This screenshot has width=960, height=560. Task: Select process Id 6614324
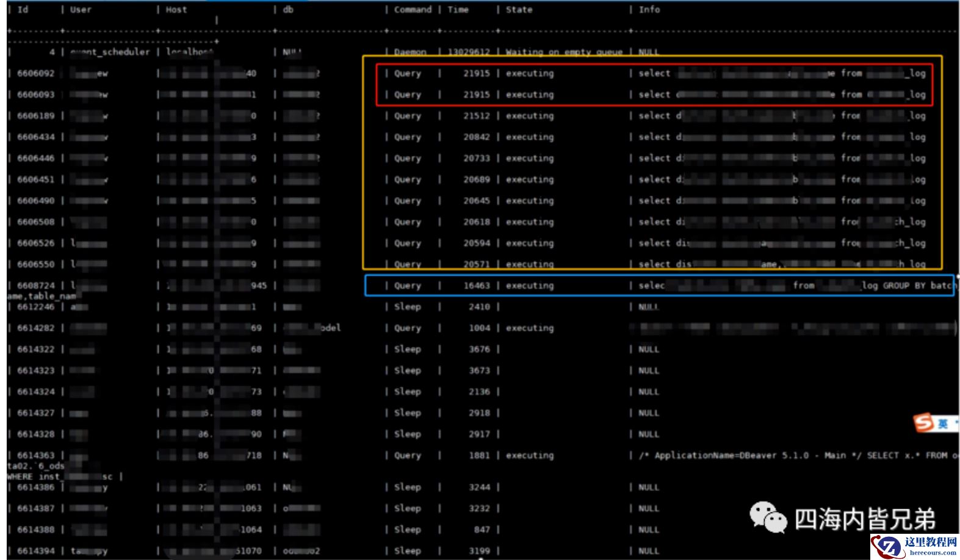coord(35,392)
